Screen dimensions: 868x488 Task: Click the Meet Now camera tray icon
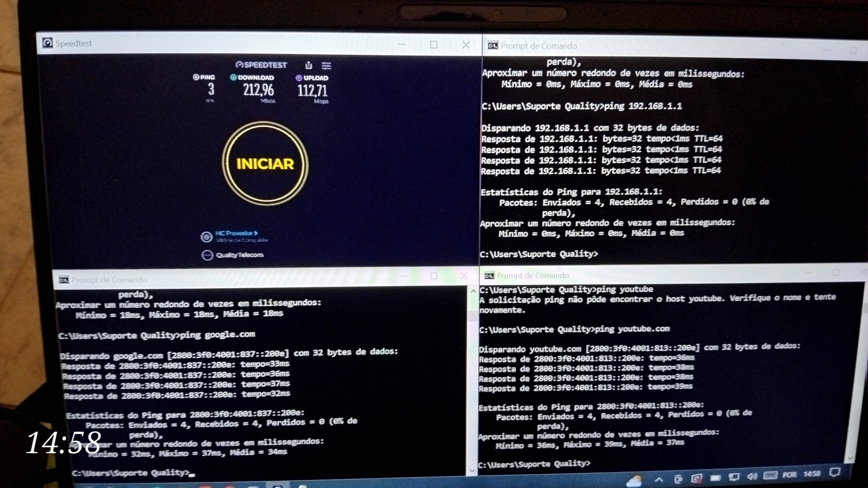tap(678, 478)
